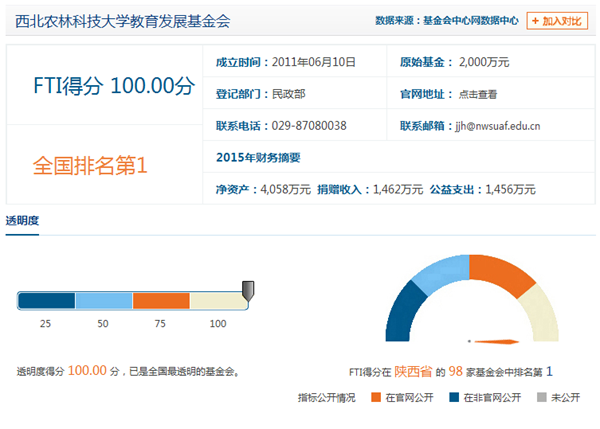Click the dark blue arc of the gauge
600x429 pixels.
point(400,310)
